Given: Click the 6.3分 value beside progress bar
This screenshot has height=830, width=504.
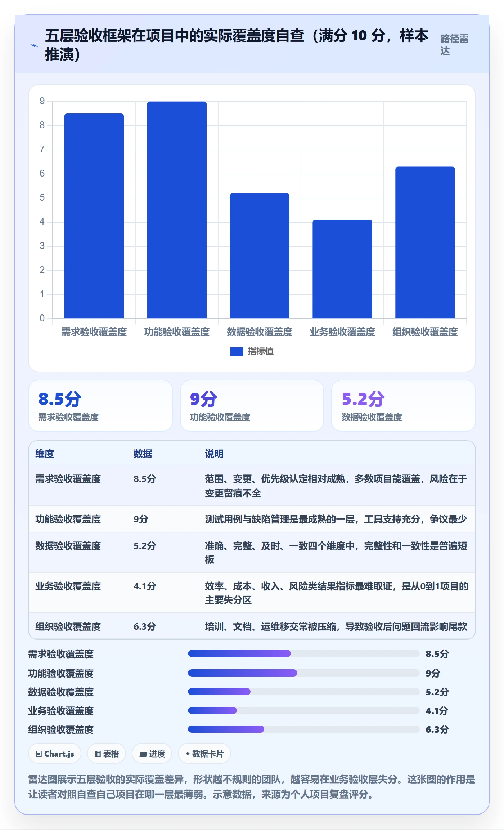Looking at the screenshot, I should pos(437,729).
